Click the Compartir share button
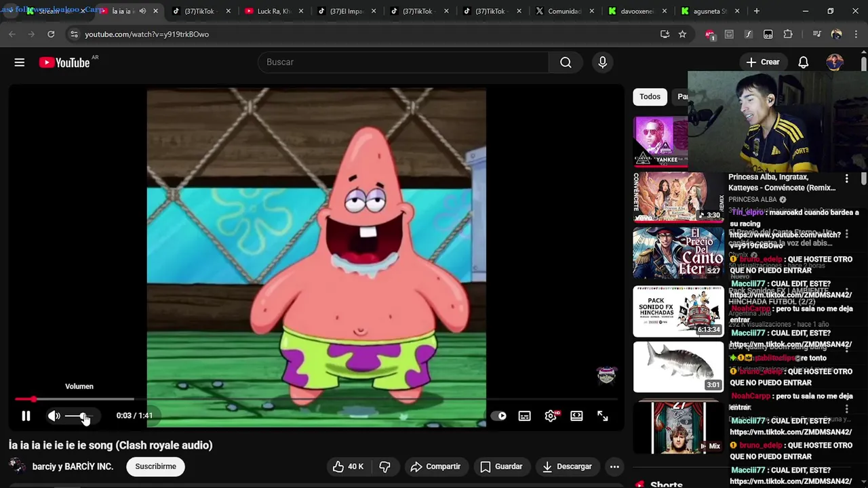Viewport: 868px width, 488px height. pyautogui.click(x=435, y=466)
